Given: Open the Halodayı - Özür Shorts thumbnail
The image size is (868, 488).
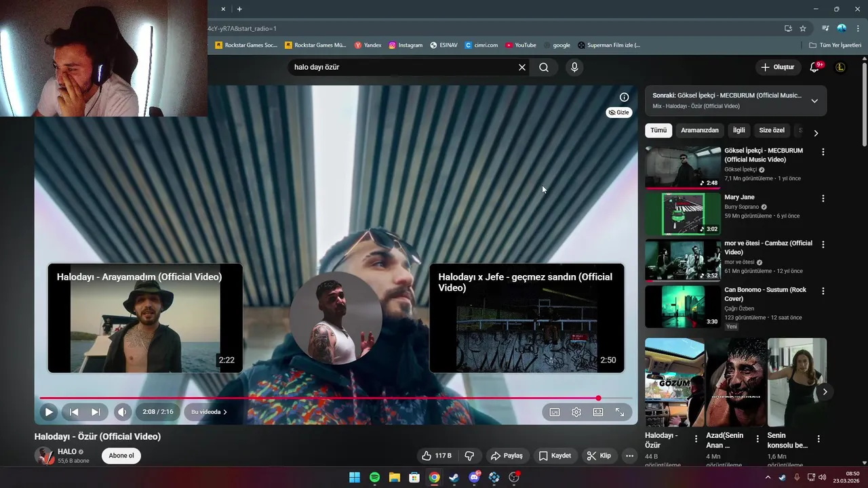Looking at the screenshot, I should click(x=675, y=382).
